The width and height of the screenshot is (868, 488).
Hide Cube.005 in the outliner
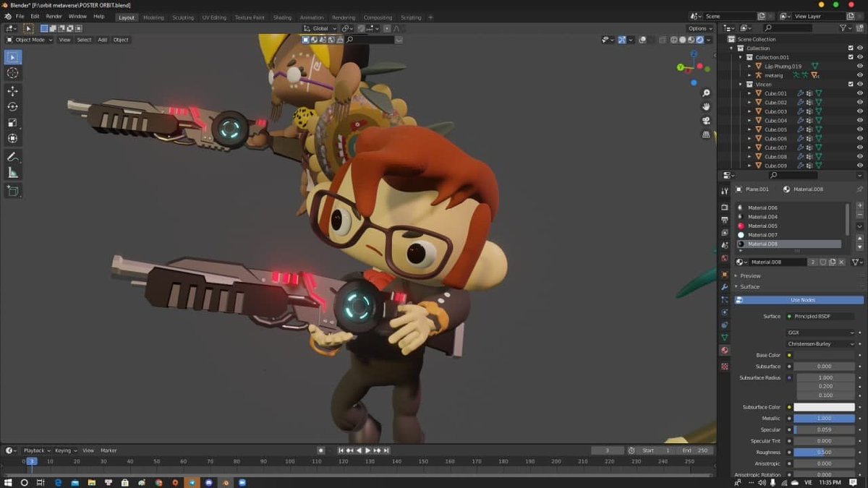[x=860, y=129]
